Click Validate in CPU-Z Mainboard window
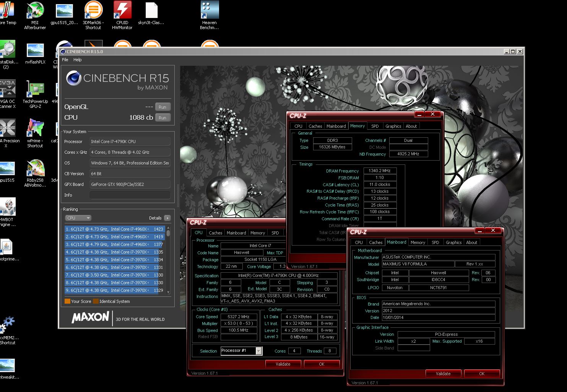The image size is (567, 392). [x=443, y=374]
